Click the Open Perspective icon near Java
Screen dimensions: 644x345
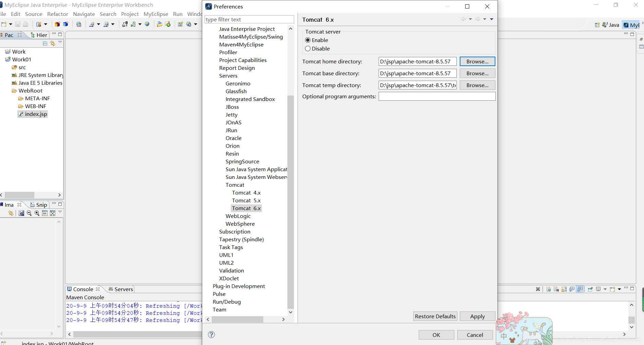[597, 25]
